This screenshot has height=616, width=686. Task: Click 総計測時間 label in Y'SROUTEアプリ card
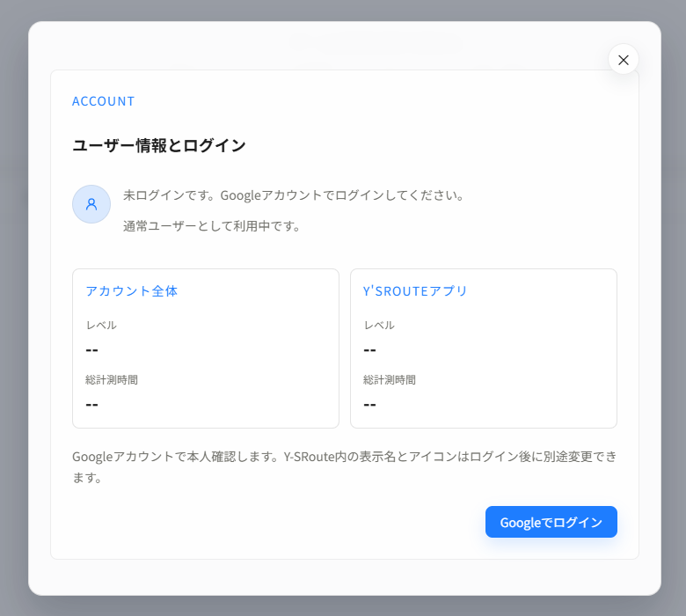(x=390, y=379)
